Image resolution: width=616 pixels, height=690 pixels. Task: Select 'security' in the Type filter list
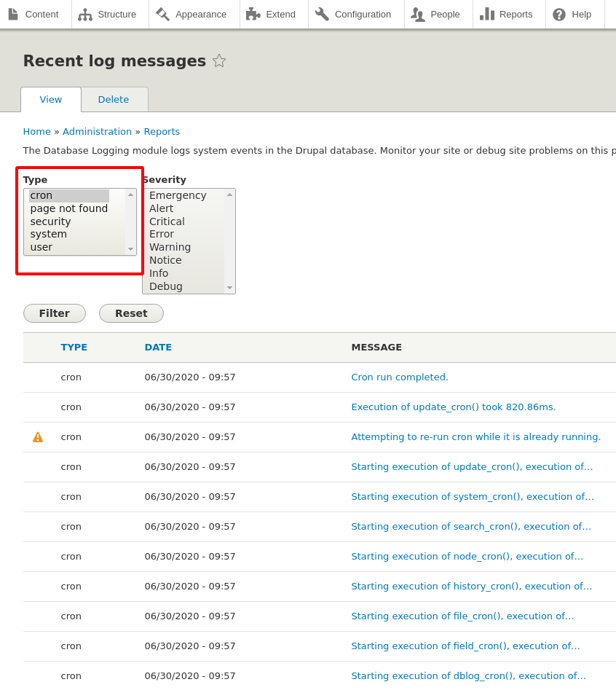50,221
